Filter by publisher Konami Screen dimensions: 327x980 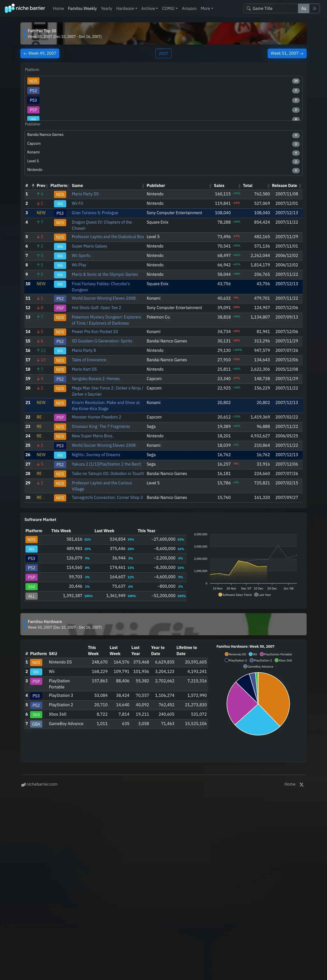(x=163, y=153)
